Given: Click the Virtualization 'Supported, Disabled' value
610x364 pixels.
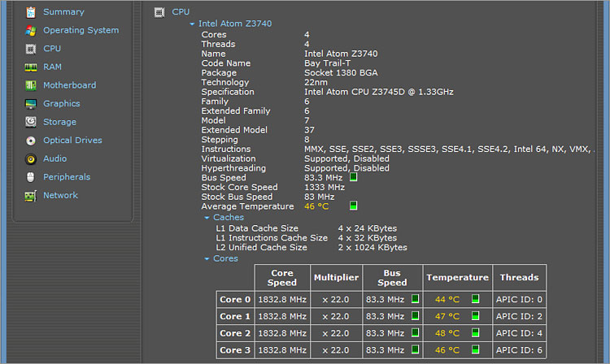Looking at the screenshot, I should 346,158.
